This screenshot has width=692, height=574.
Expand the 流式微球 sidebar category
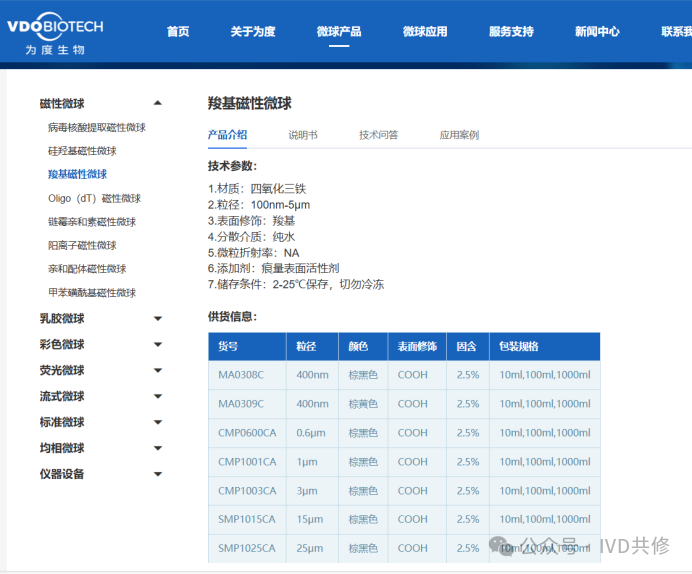pyautogui.click(x=157, y=397)
